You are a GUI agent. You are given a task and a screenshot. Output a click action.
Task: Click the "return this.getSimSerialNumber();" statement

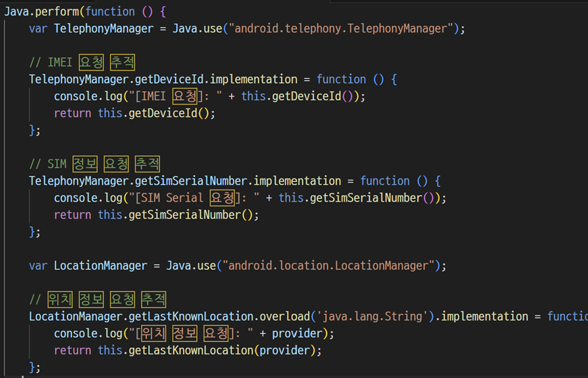pos(157,215)
